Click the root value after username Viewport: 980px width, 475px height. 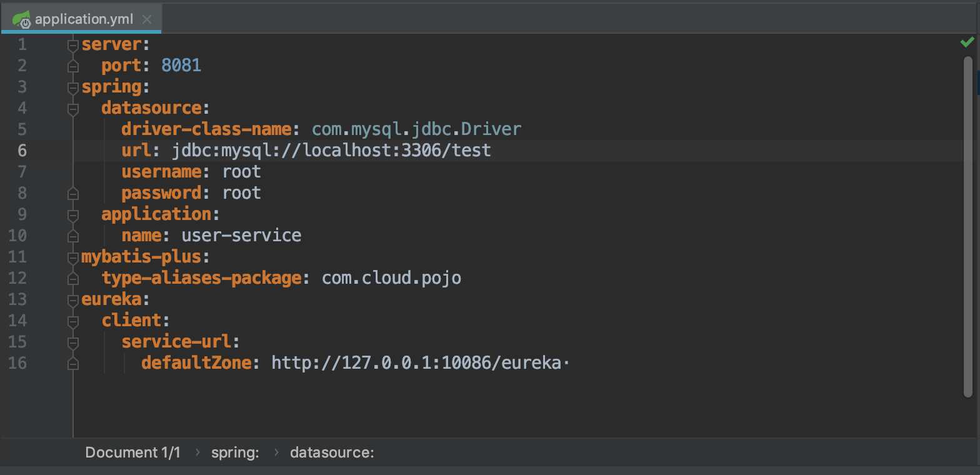pos(241,172)
